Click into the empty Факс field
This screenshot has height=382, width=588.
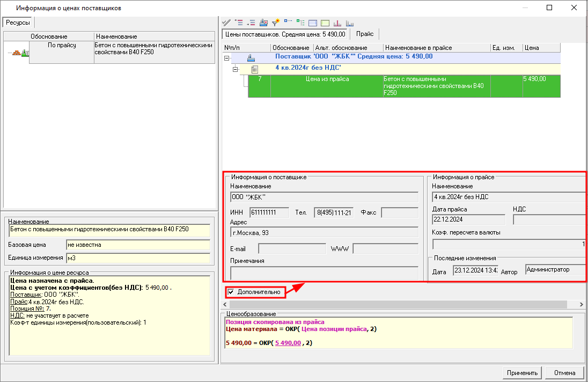400,212
